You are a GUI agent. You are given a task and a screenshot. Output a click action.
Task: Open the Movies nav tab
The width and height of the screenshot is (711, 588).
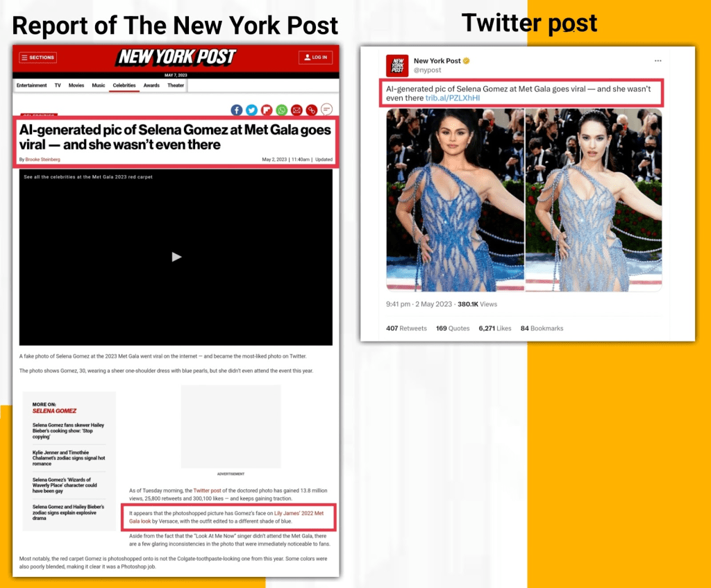pos(76,85)
